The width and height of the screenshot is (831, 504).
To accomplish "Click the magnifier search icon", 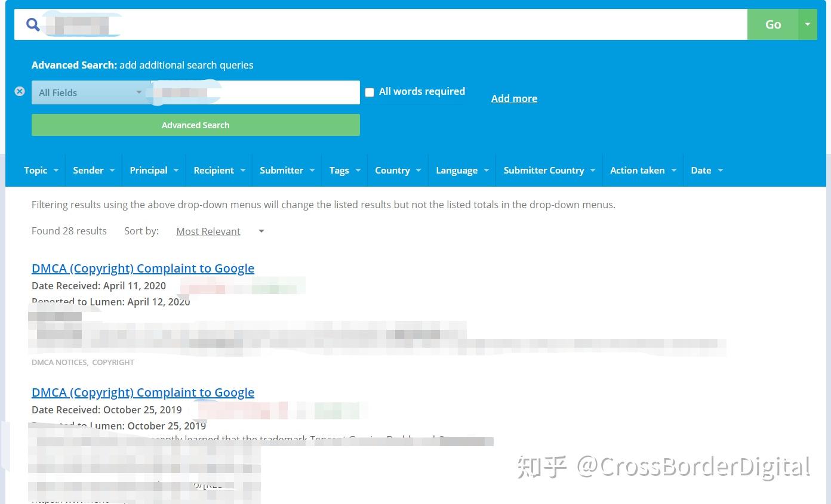I will tap(33, 24).
